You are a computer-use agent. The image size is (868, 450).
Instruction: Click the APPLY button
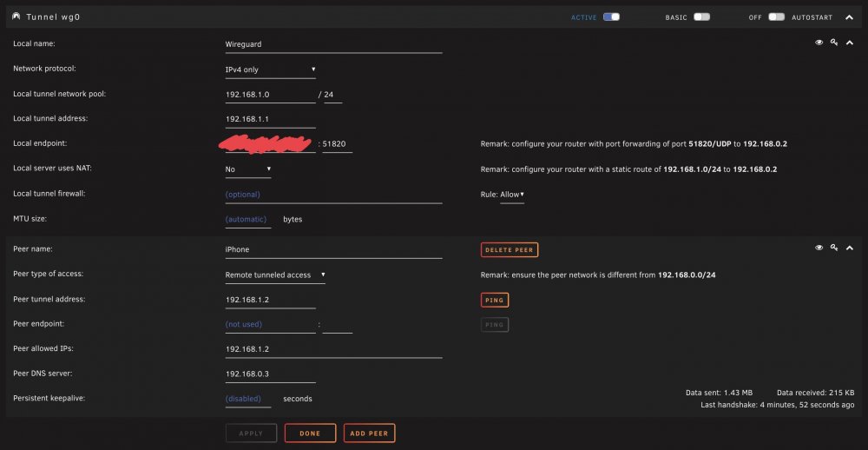pos(251,433)
